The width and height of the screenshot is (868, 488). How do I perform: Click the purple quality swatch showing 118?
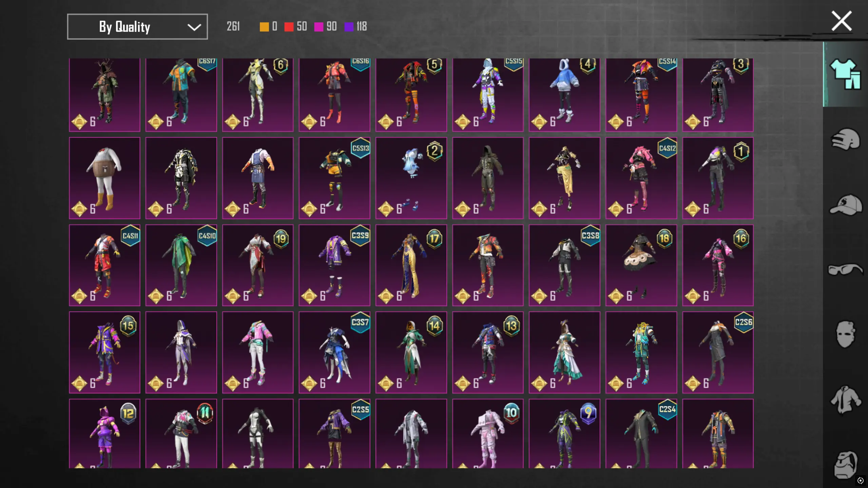349,27
